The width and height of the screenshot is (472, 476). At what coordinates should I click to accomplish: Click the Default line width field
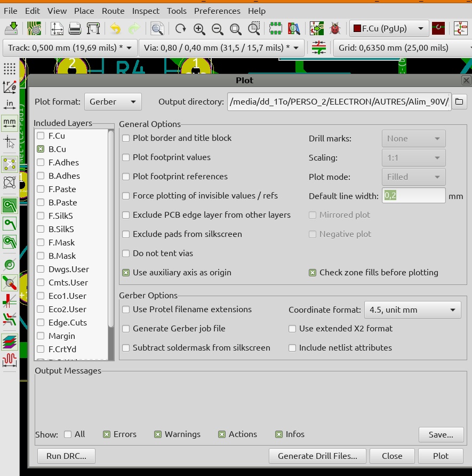click(x=413, y=196)
